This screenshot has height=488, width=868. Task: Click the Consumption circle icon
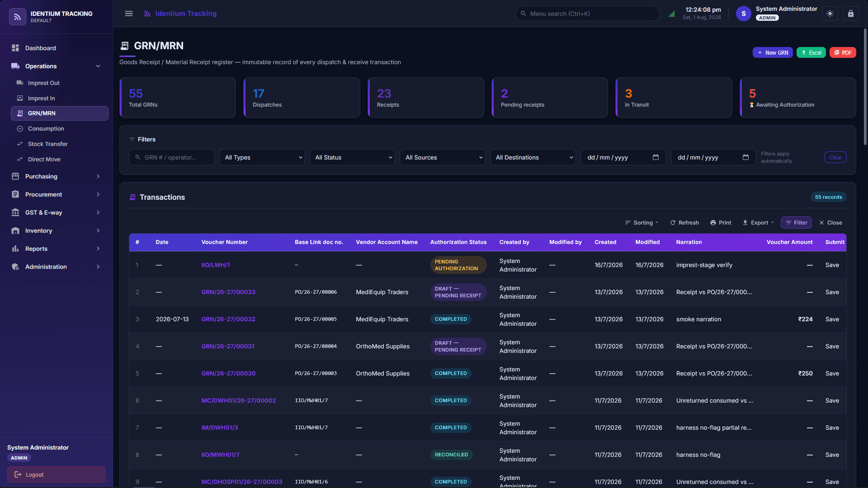point(20,129)
